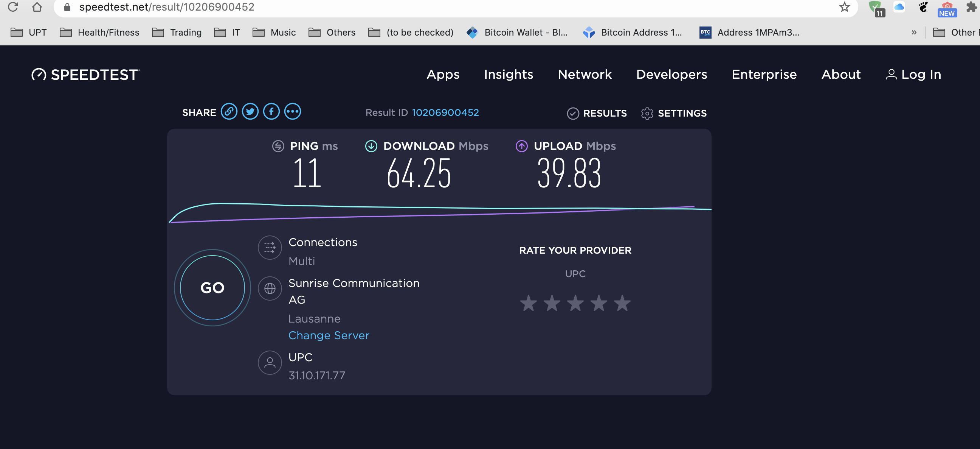Open the Apps menu item
This screenshot has width=980, height=449.
[443, 74]
